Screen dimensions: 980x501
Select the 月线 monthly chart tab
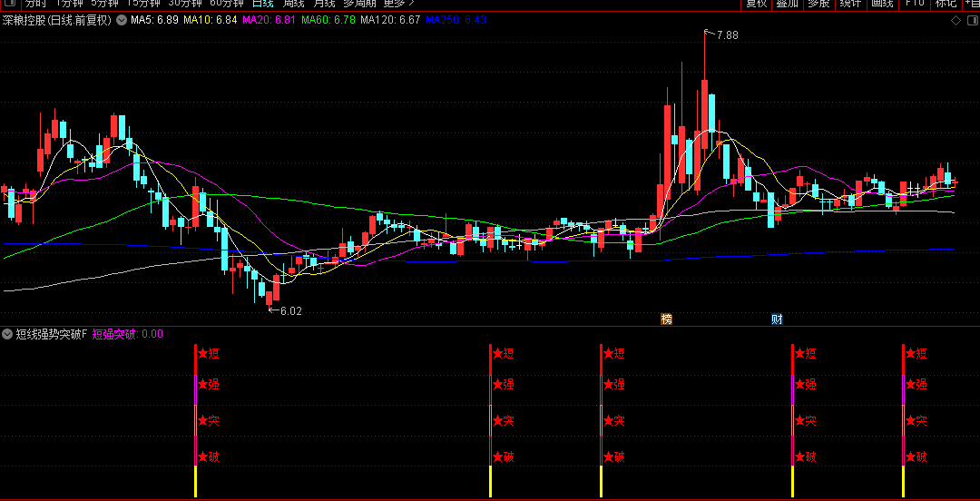point(324,3)
